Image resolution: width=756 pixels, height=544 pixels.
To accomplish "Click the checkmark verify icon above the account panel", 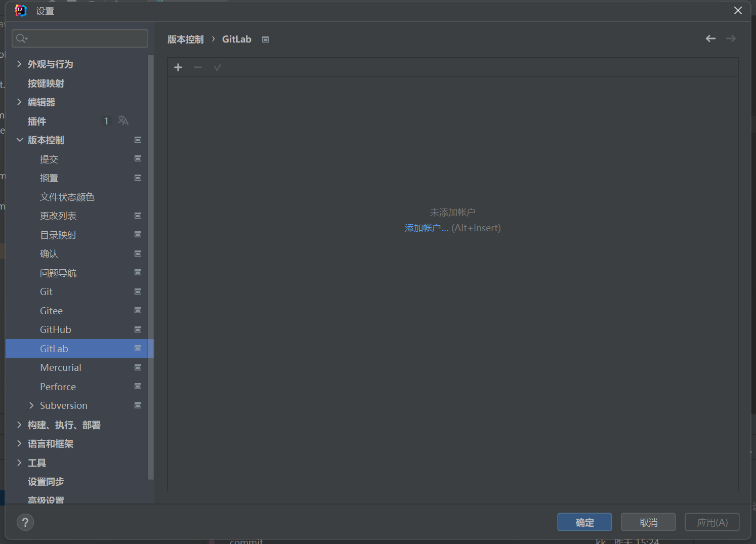I will (x=217, y=67).
